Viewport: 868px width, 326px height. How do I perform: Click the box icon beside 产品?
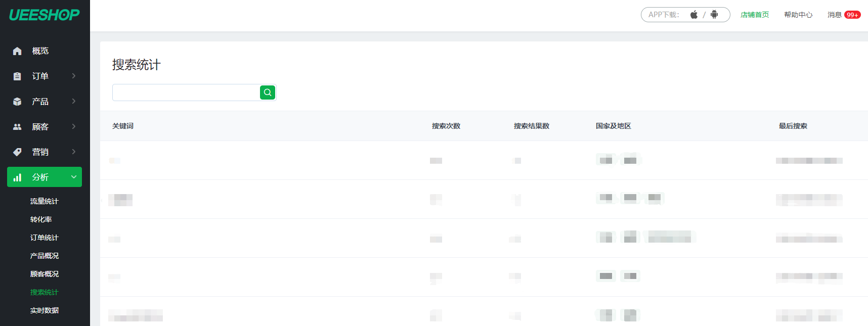[x=17, y=102]
